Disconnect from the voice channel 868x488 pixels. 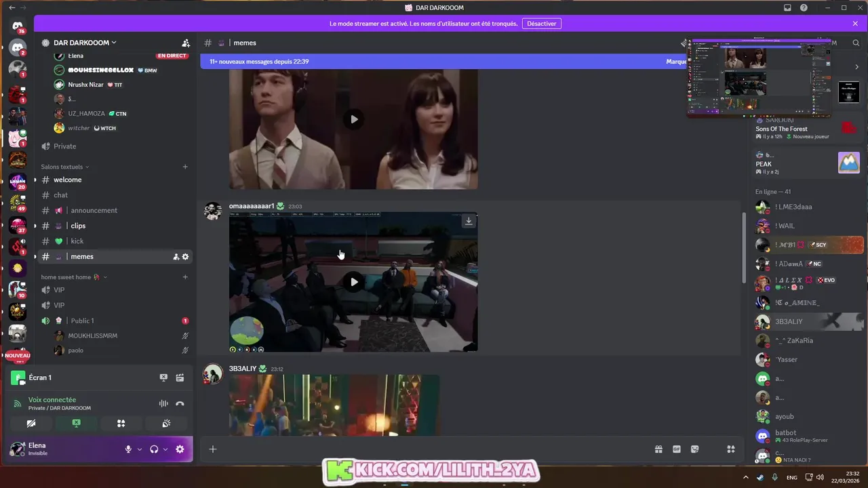[x=180, y=403]
